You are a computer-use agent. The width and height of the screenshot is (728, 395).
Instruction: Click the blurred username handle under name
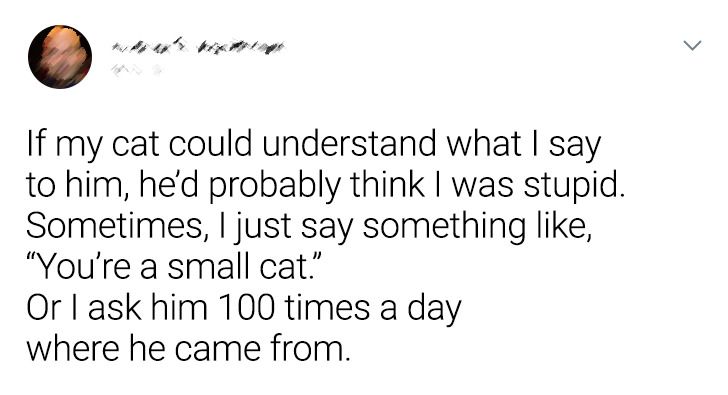136,70
